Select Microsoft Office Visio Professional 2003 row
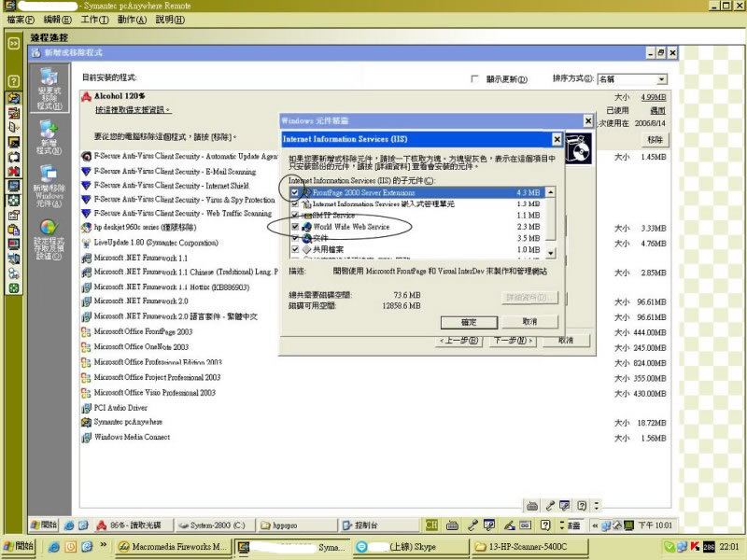This screenshot has width=747, height=560. (374, 393)
